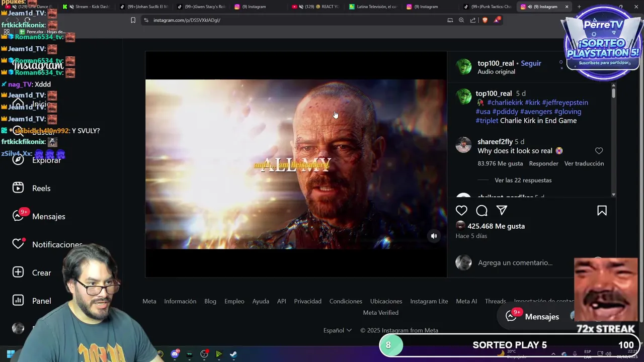Expand Ver las 22 respuestas
Image resolution: width=644 pixels, height=362 pixels.
[x=523, y=180]
